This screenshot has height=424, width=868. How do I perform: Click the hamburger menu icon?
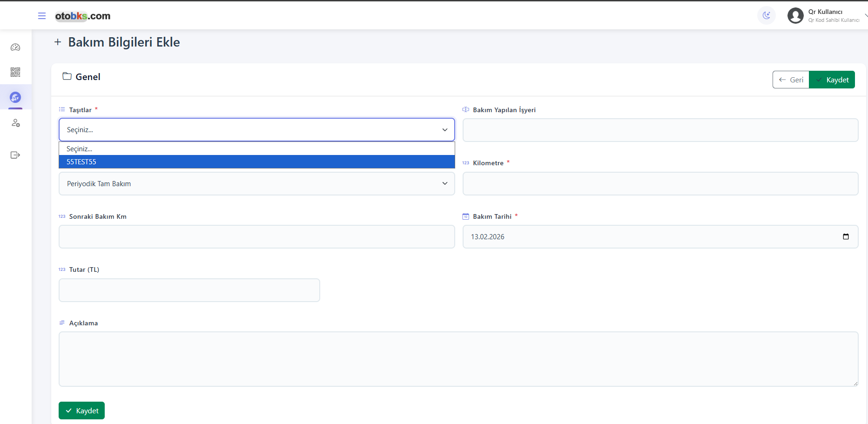pyautogui.click(x=42, y=16)
